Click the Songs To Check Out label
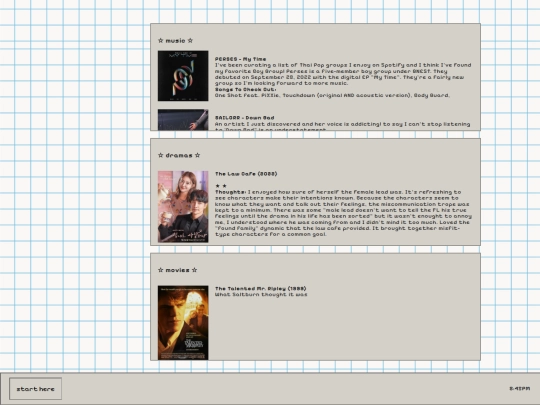 click(x=245, y=90)
